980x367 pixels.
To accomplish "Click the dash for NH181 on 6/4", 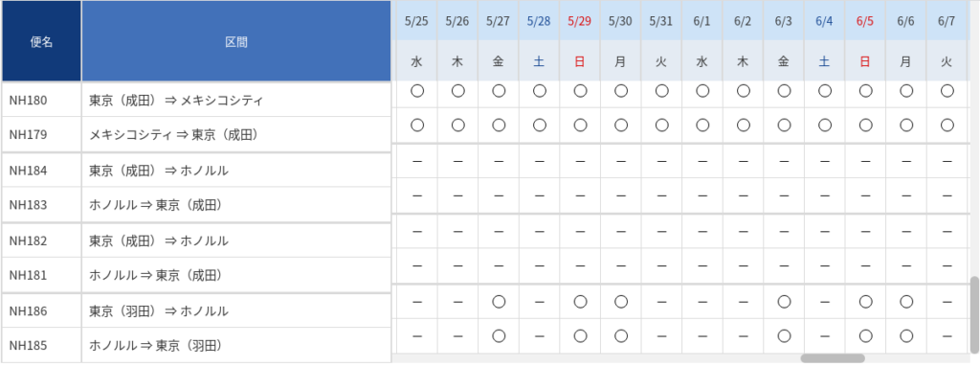I will tap(824, 264).
